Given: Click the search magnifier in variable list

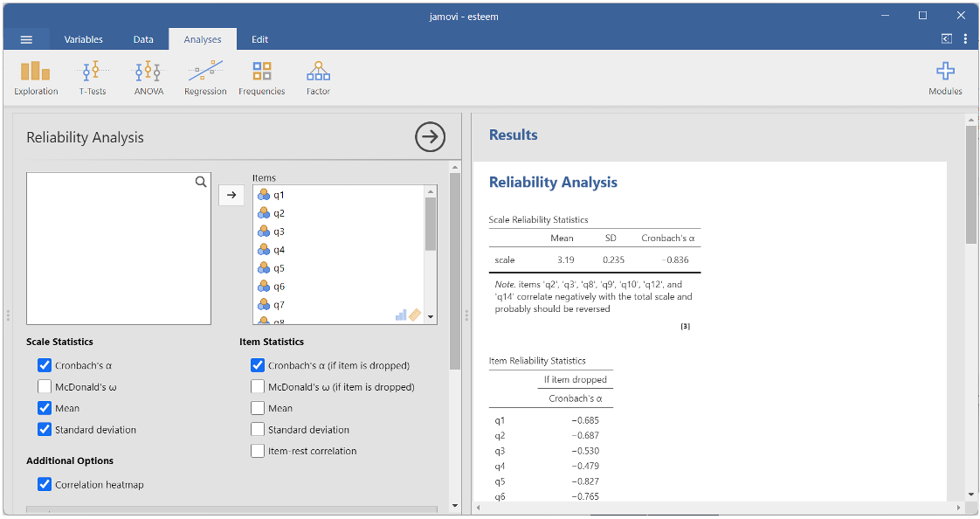Looking at the screenshot, I should tap(201, 182).
